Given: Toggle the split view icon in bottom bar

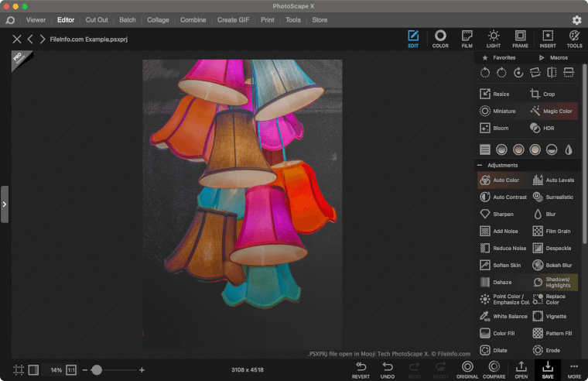Looking at the screenshot, I should point(33,370).
